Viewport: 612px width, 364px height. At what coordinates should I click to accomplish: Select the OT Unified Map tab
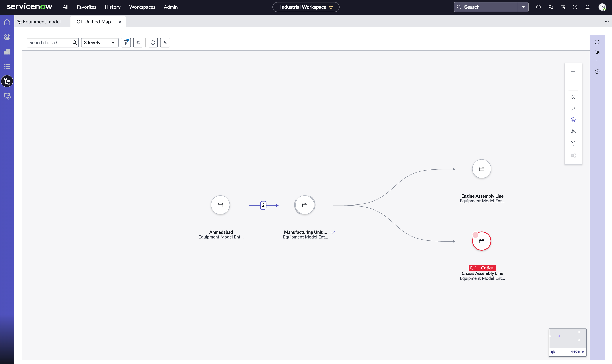93,22
